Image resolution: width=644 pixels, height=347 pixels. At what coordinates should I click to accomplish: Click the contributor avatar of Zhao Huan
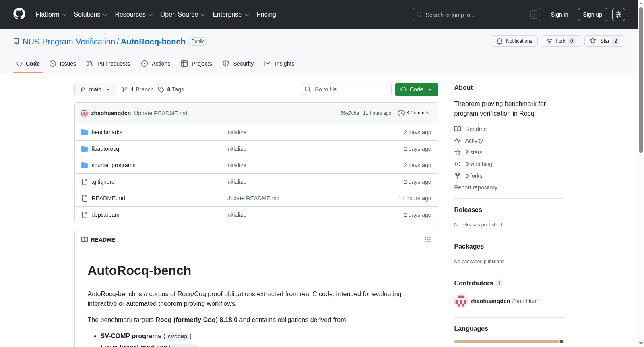(x=461, y=301)
